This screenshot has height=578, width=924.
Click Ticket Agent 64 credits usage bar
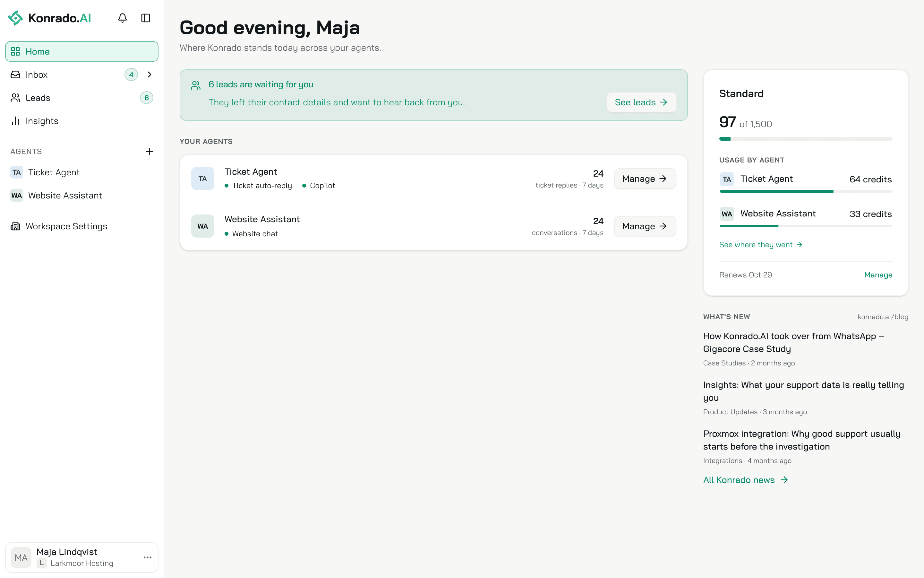tap(806, 191)
